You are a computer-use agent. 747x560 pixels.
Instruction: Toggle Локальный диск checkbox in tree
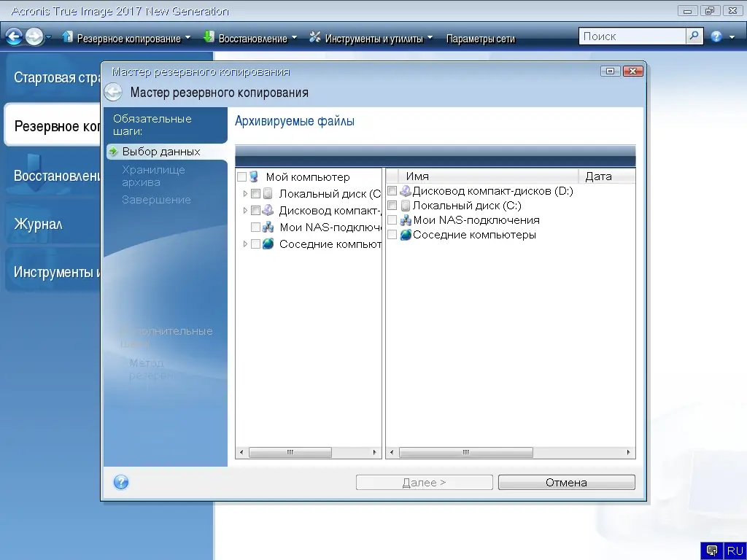coord(256,194)
